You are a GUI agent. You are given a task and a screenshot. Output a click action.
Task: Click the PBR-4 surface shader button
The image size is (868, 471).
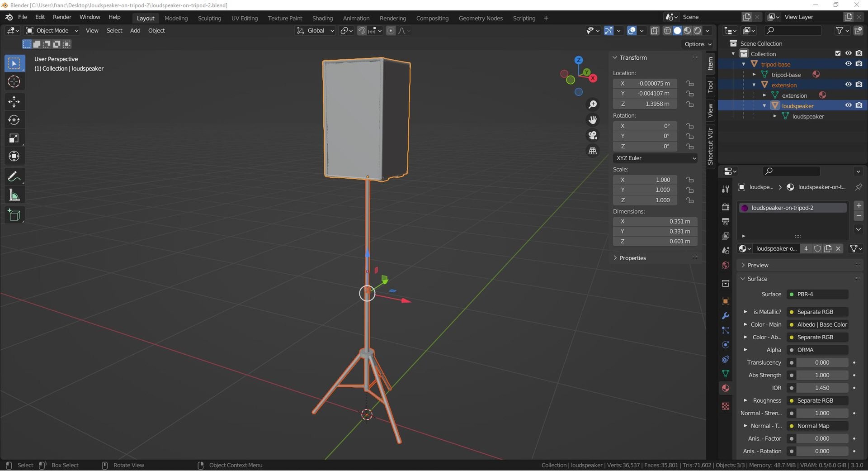point(817,294)
